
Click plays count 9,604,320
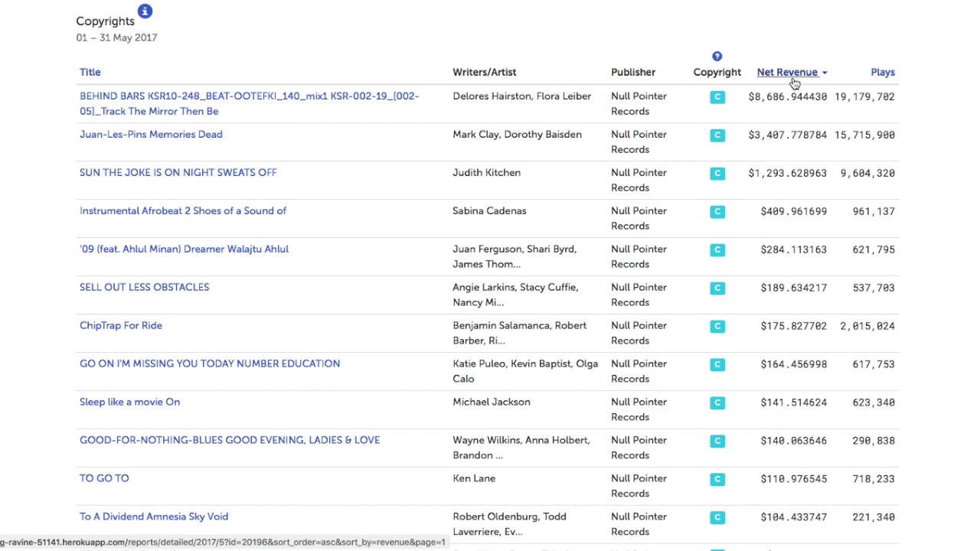pos(867,173)
